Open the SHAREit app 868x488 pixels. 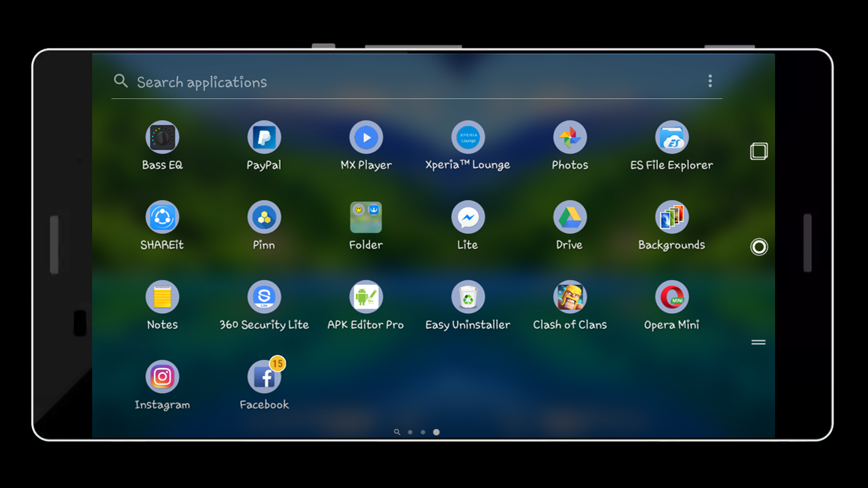162,218
